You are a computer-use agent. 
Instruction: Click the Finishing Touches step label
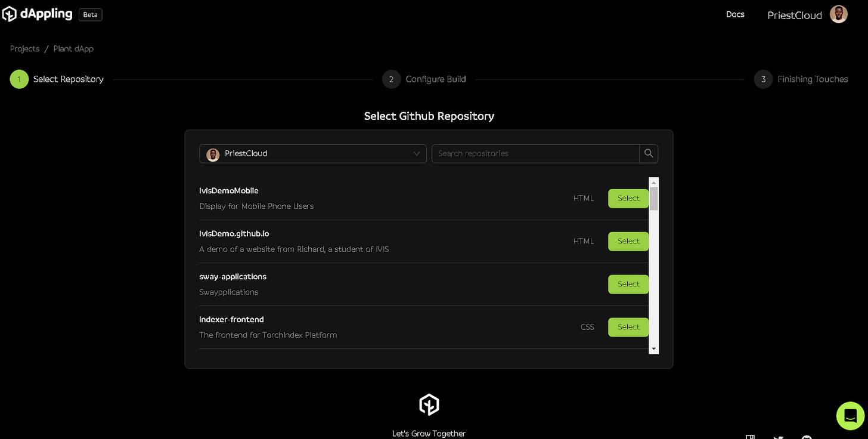813,79
